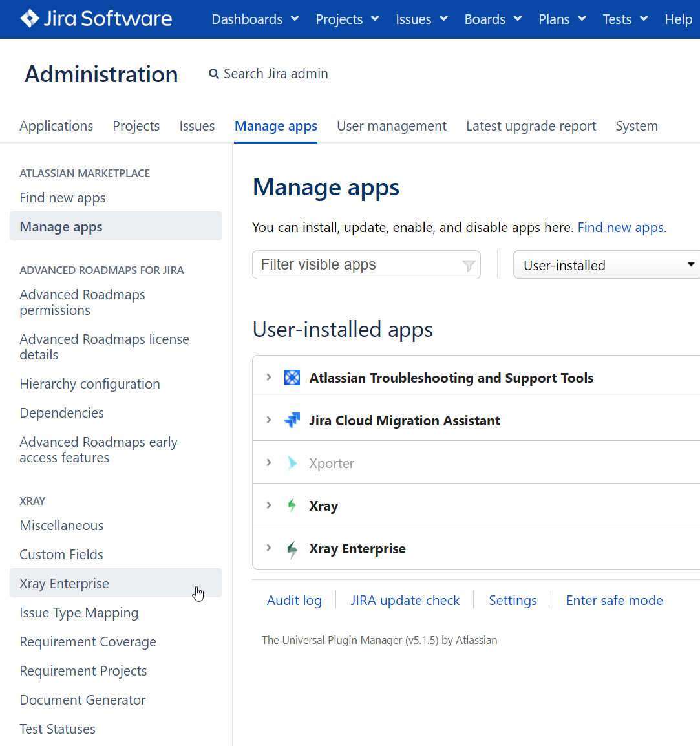
Task: Select the Manage apps admin tab
Action: [276, 126]
